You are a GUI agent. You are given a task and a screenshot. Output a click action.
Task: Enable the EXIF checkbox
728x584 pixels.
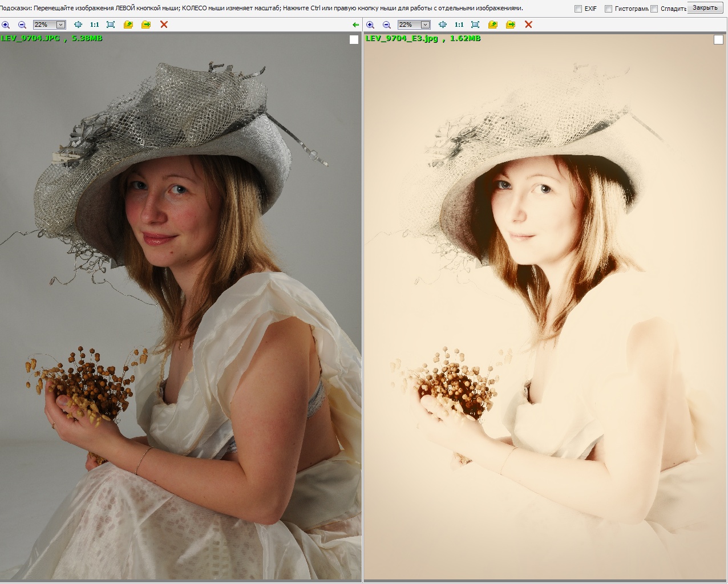coord(578,9)
